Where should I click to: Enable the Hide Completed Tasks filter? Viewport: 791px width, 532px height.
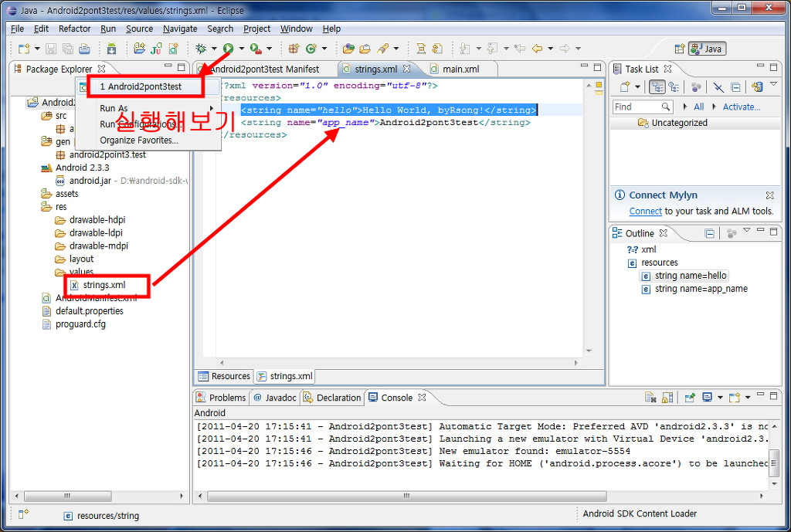(x=718, y=87)
